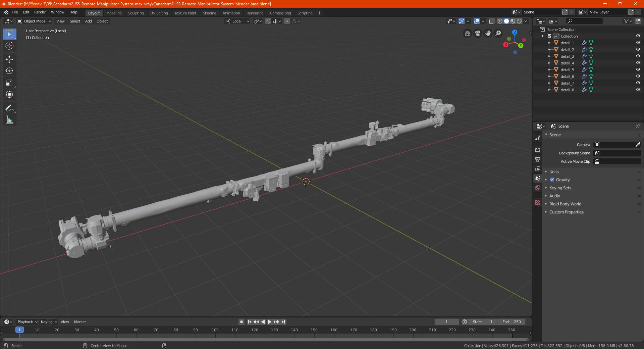Play the animation forward
The image size is (644, 349).
click(x=269, y=322)
